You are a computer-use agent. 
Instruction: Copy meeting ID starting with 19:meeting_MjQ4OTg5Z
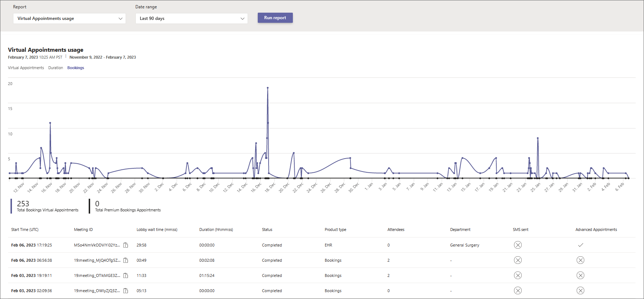[126, 260]
